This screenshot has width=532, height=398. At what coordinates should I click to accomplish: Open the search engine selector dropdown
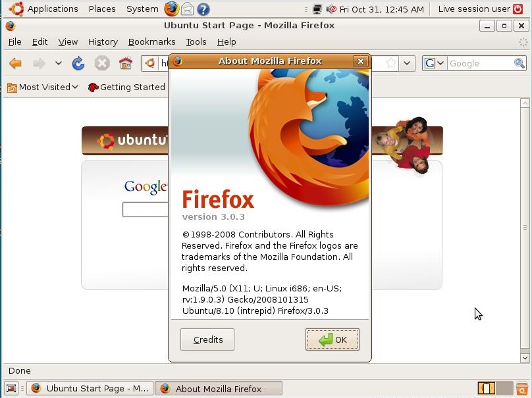pyautogui.click(x=435, y=63)
